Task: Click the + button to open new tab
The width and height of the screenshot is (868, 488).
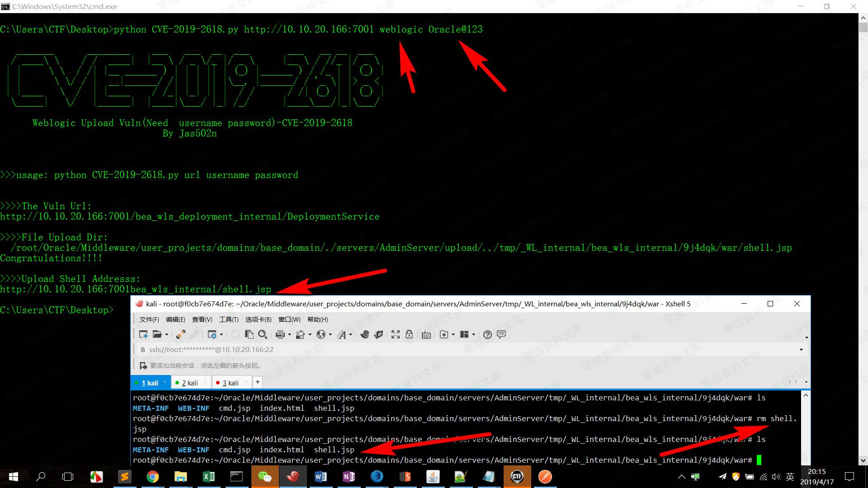Action: 257,382
